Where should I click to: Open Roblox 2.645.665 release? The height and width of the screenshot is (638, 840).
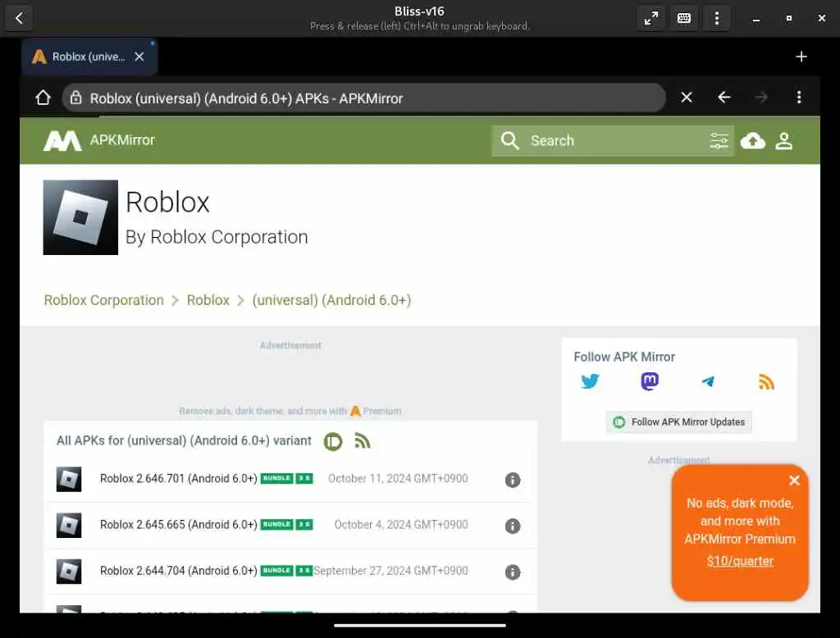coord(178,525)
